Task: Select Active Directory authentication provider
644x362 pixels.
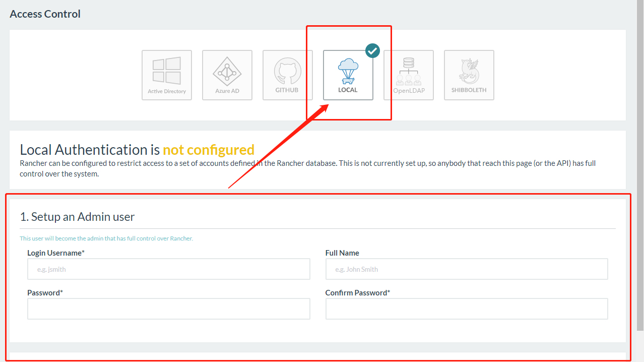Action: [x=167, y=75]
